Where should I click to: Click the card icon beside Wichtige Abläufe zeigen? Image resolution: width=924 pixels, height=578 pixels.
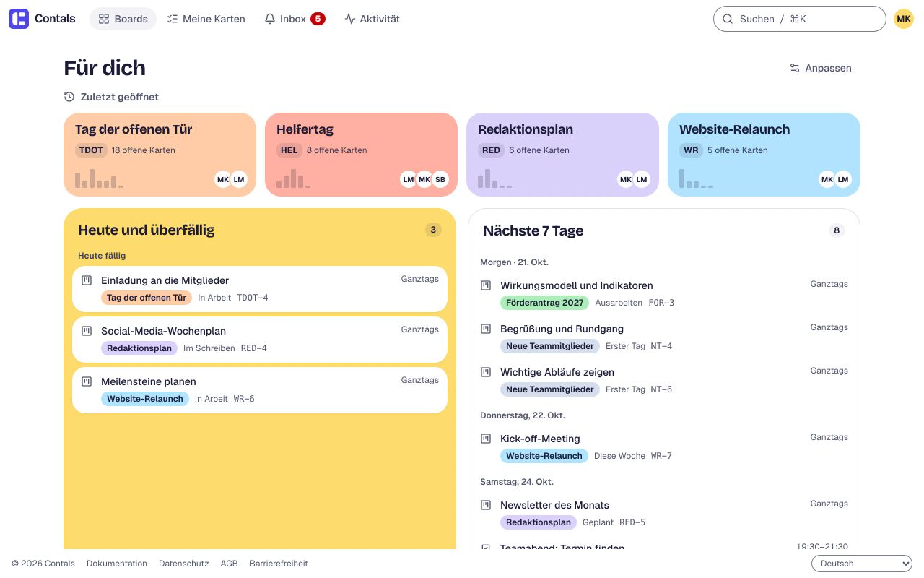point(486,372)
